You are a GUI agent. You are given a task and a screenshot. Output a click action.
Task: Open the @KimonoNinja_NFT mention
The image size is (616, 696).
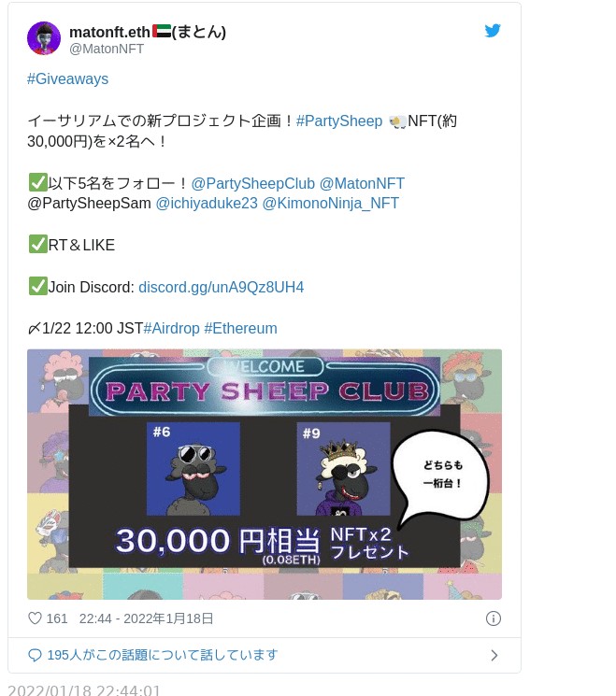coord(330,204)
